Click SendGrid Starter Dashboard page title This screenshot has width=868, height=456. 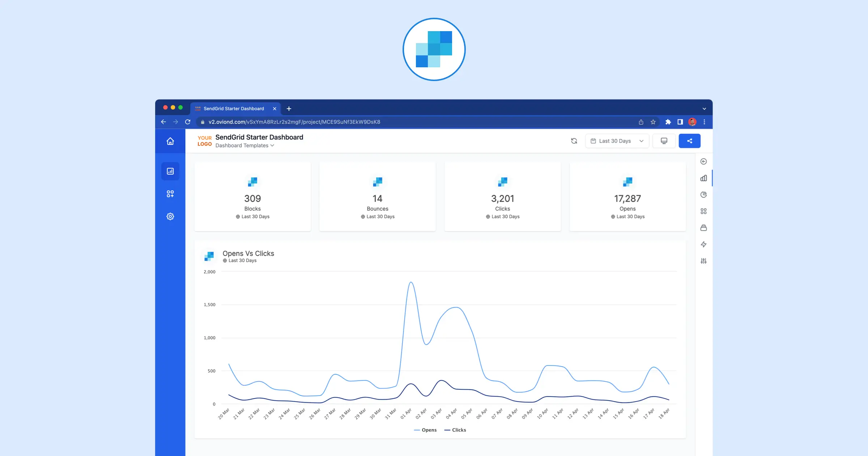tap(259, 137)
